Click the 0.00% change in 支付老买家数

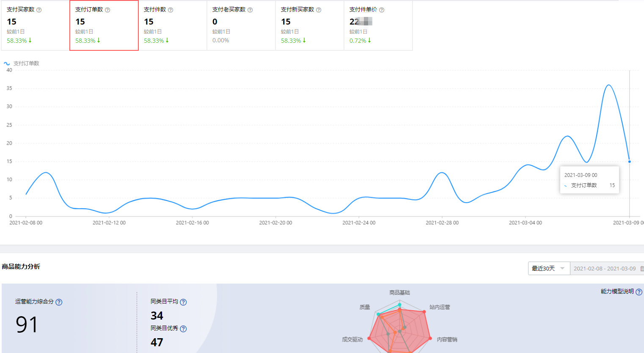221,41
